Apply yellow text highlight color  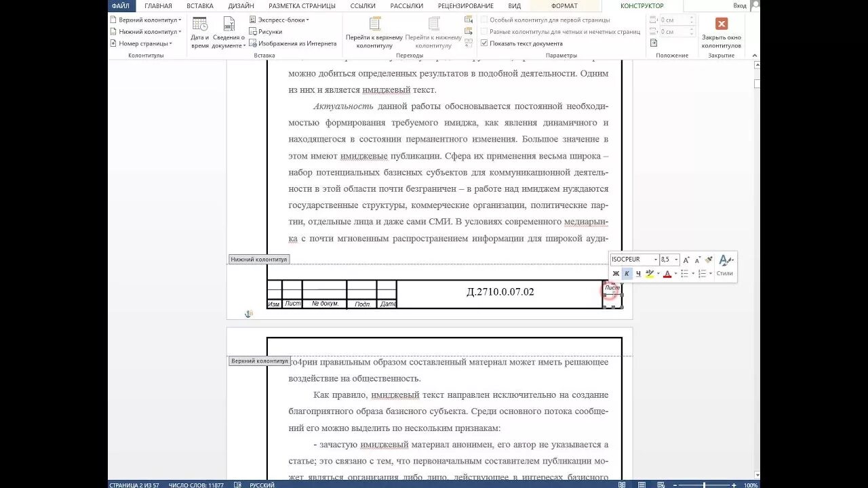click(650, 274)
